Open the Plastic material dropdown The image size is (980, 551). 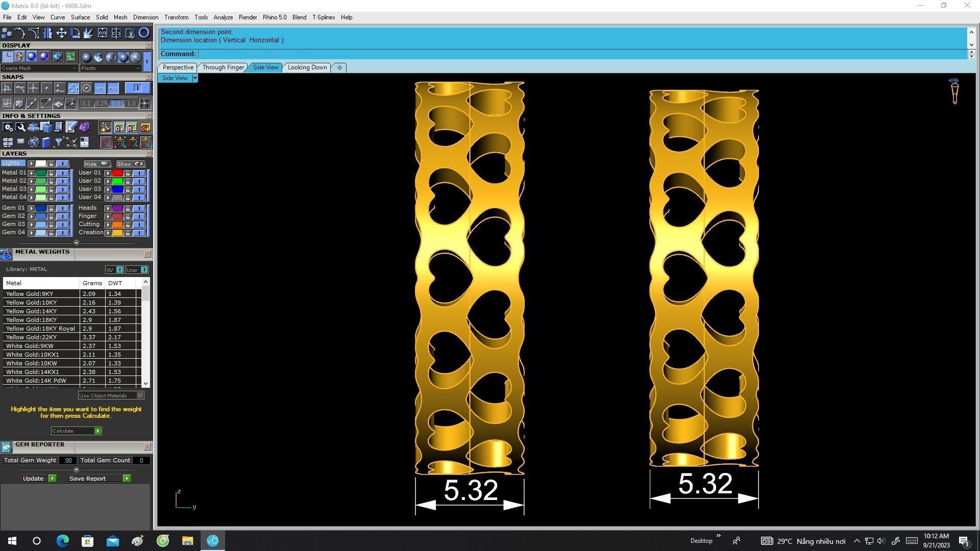pyautogui.click(x=110, y=68)
